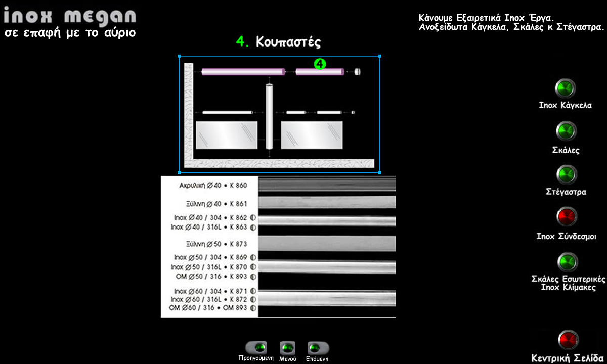Open Σκάλες Εσωτερικές Inox Κλίμακες link
Image resolution: width=607 pixels, height=364 pixels.
click(x=568, y=283)
